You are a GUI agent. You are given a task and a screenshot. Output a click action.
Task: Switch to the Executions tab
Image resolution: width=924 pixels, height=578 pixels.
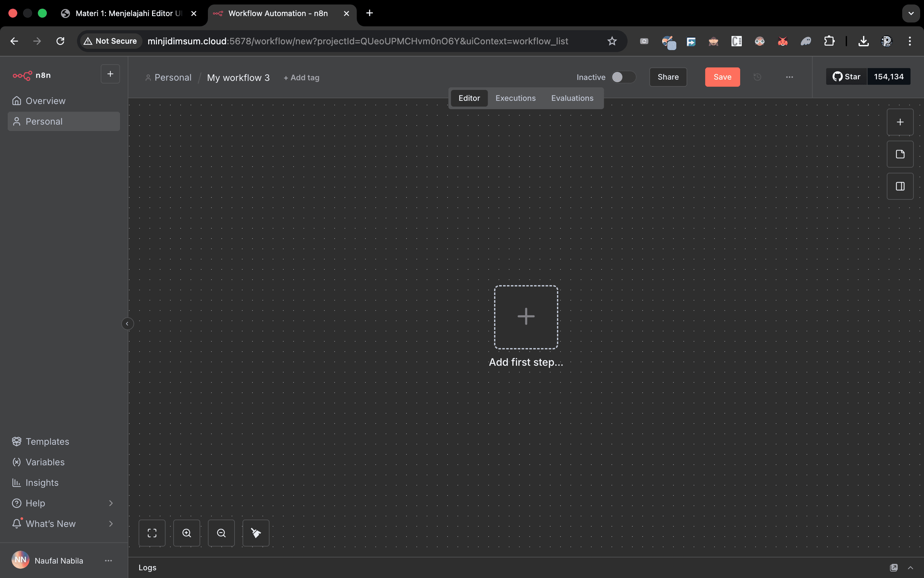[516, 98]
